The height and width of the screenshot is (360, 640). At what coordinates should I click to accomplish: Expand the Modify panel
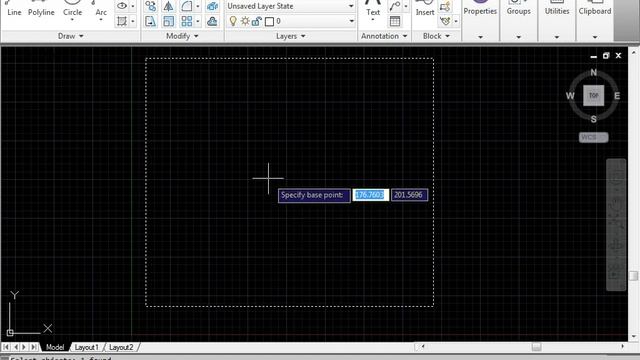coord(182,36)
